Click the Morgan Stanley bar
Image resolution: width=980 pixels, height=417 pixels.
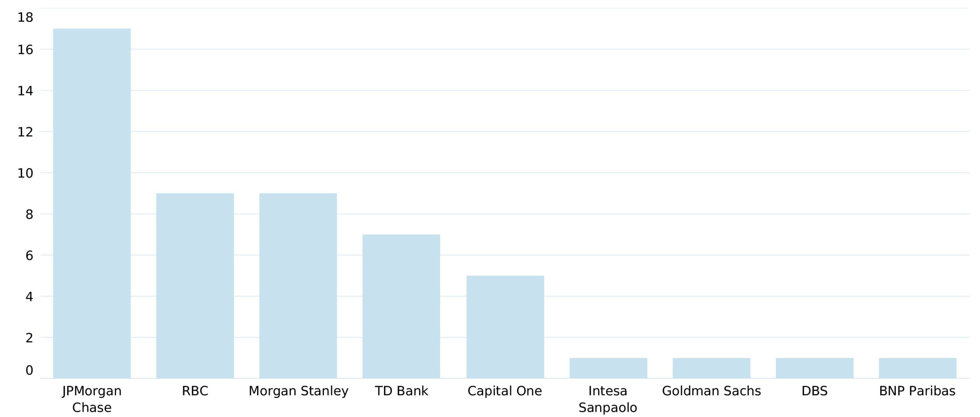[x=298, y=285]
